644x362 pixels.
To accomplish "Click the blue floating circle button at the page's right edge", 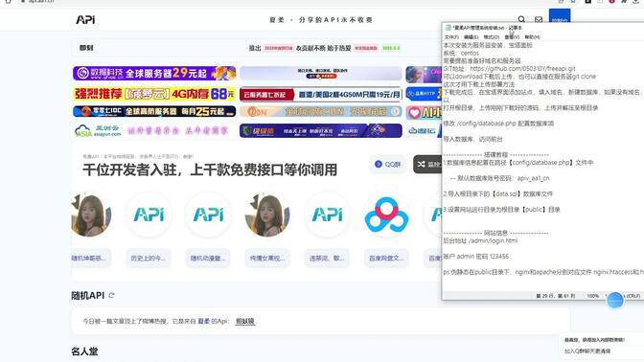I will (x=615, y=301).
